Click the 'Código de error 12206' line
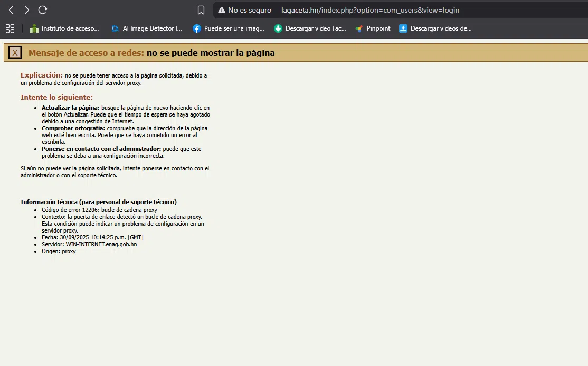Viewport: 588px width, 366px height. coord(99,210)
